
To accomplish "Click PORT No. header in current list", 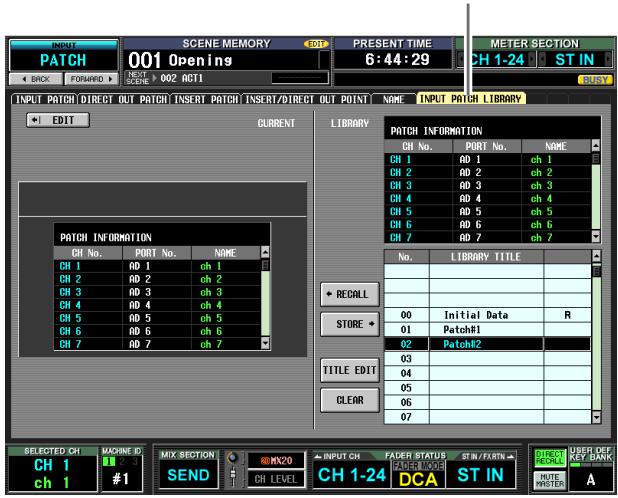I will click(156, 253).
